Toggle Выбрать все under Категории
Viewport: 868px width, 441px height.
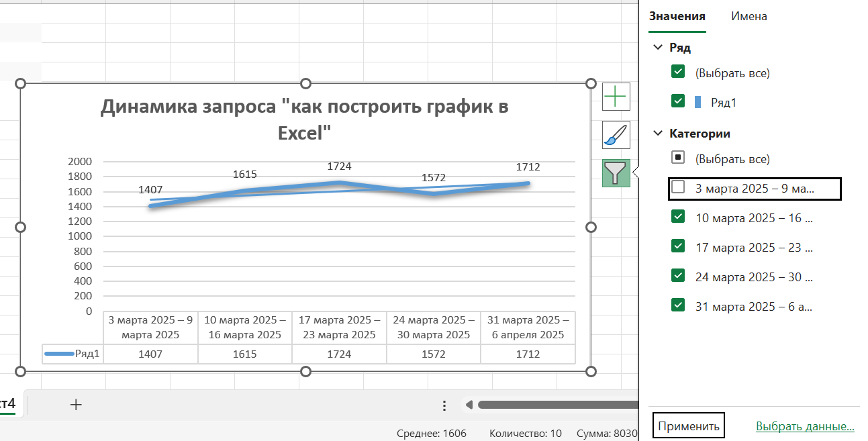(678, 158)
